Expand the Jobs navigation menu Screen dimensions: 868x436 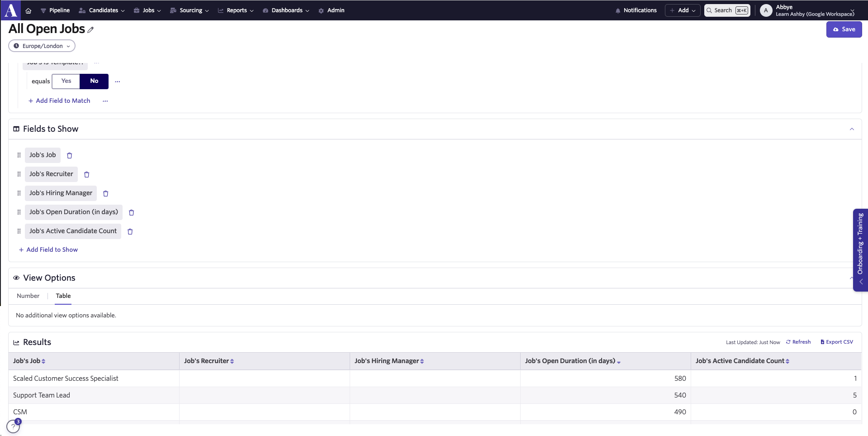(147, 10)
